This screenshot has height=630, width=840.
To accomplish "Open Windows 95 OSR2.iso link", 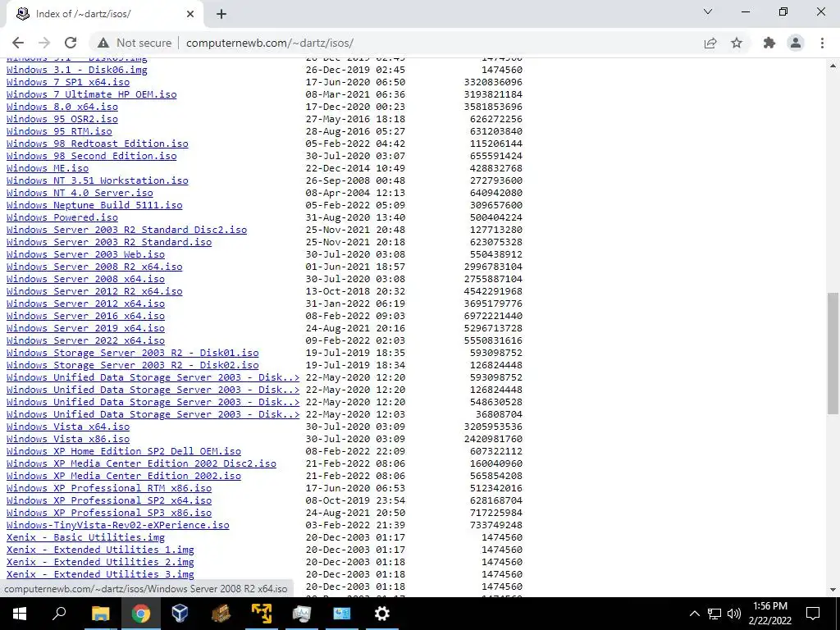I will [x=62, y=119].
